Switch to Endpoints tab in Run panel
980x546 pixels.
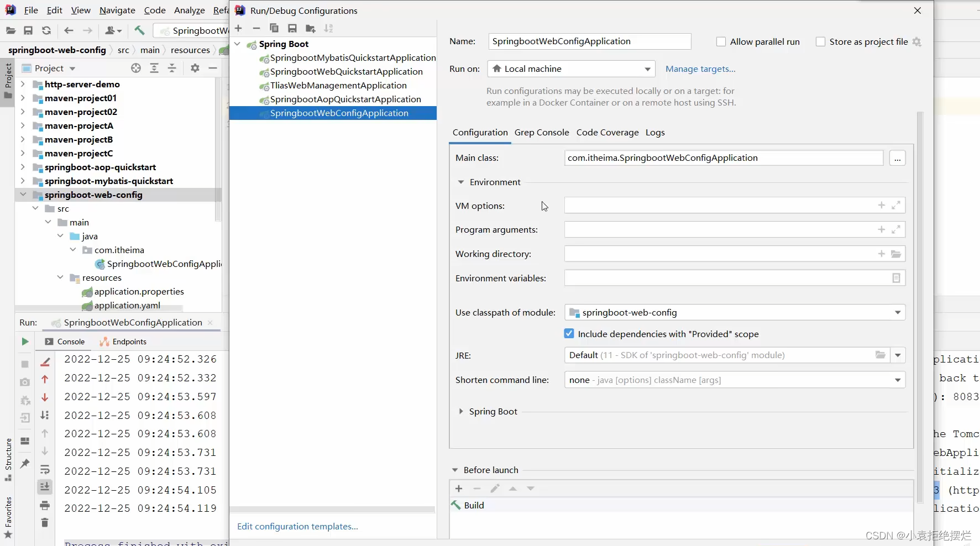tap(123, 342)
